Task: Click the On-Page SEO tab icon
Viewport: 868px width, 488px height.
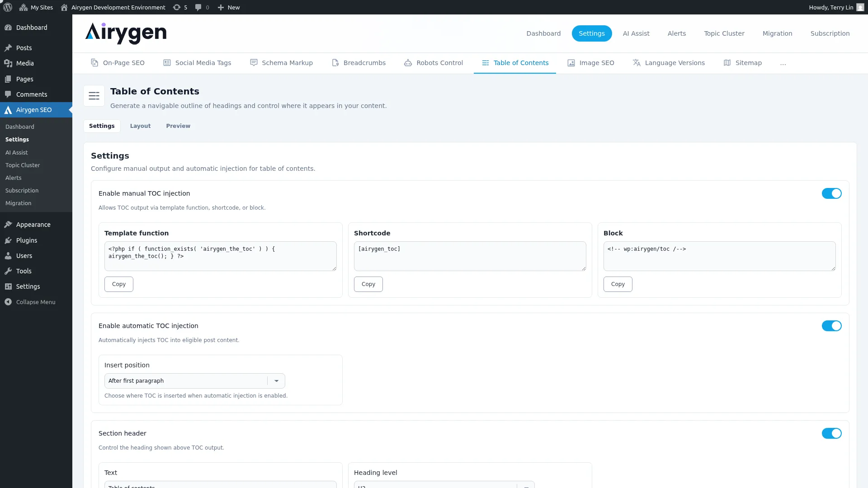Action: click(x=94, y=63)
